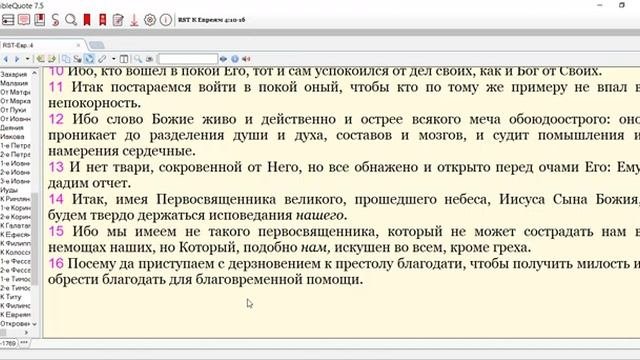The height and width of the screenshot is (360, 640).
Task: Click the yellow next chapter icon
Action: [x=52, y=59]
